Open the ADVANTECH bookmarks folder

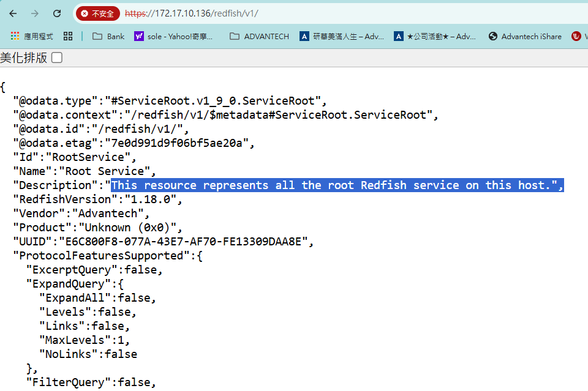click(x=259, y=36)
